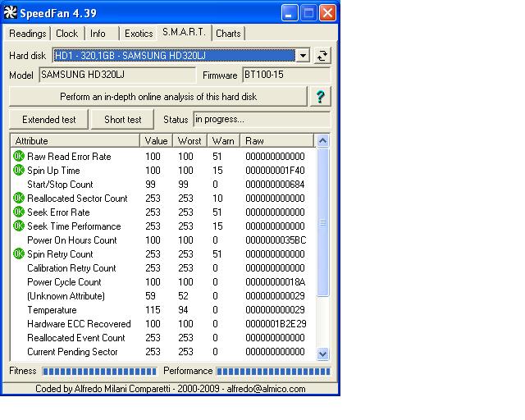Select the (Unknown Attribute) row
The width and height of the screenshot is (525, 420).
(x=163, y=296)
